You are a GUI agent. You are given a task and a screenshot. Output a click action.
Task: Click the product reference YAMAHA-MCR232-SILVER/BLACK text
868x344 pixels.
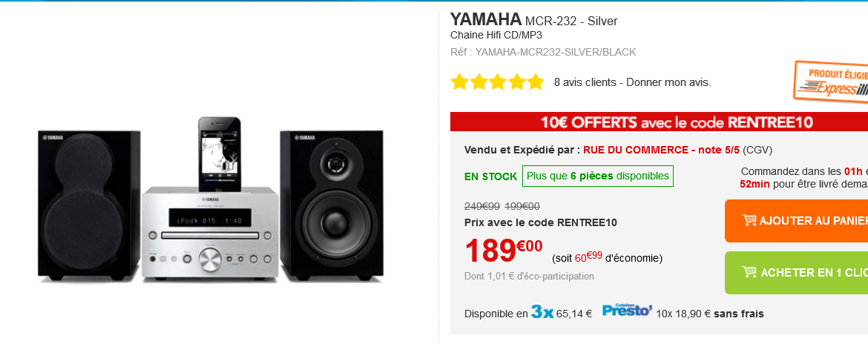[x=555, y=52]
